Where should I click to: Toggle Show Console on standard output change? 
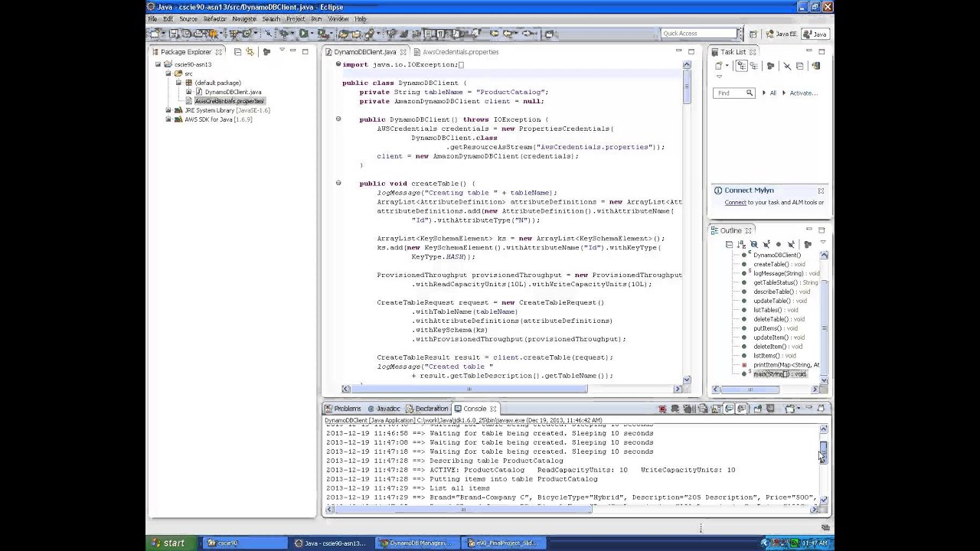click(728, 409)
